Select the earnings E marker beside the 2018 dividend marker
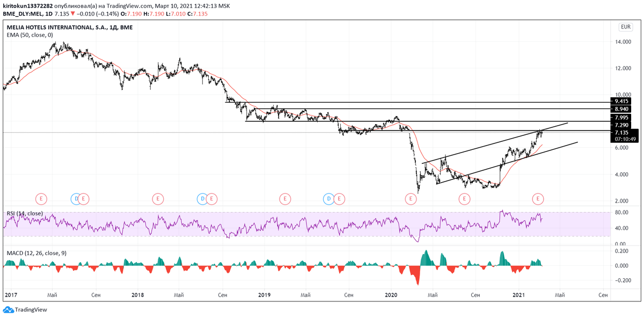This screenshot has height=318, width=644. 211,199
